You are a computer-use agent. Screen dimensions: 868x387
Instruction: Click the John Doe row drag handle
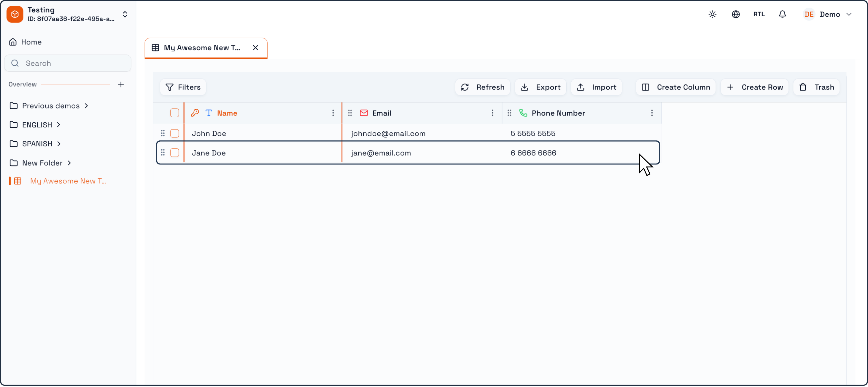coord(163,134)
